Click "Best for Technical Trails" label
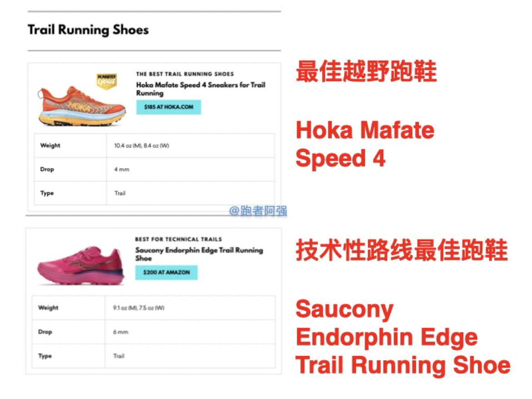Screen dimensions: 532x399 click(x=178, y=239)
